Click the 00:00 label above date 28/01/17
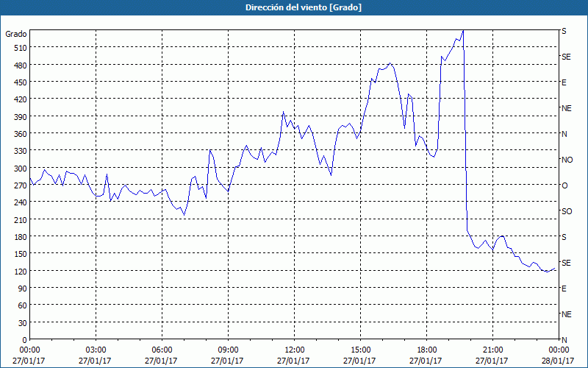Viewport: 588px width, 368px height. coord(559,350)
